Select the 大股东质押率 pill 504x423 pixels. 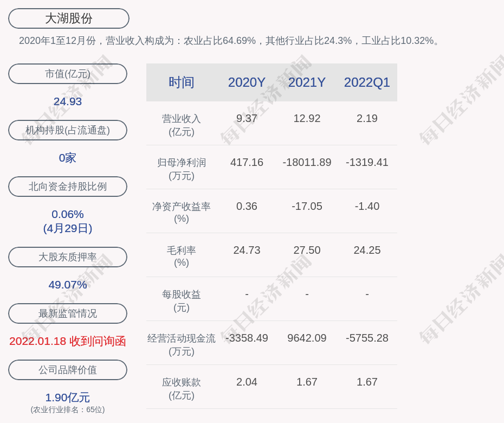(68, 257)
